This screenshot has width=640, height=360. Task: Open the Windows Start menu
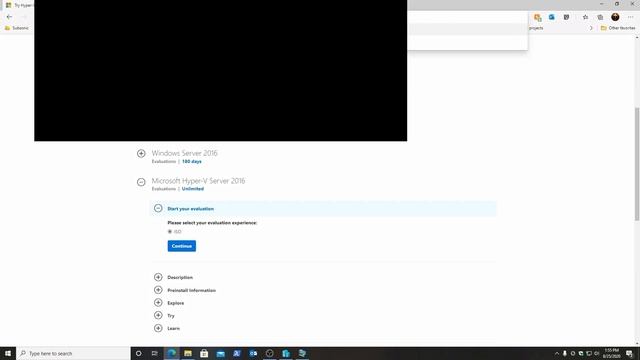[x=8, y=353]
